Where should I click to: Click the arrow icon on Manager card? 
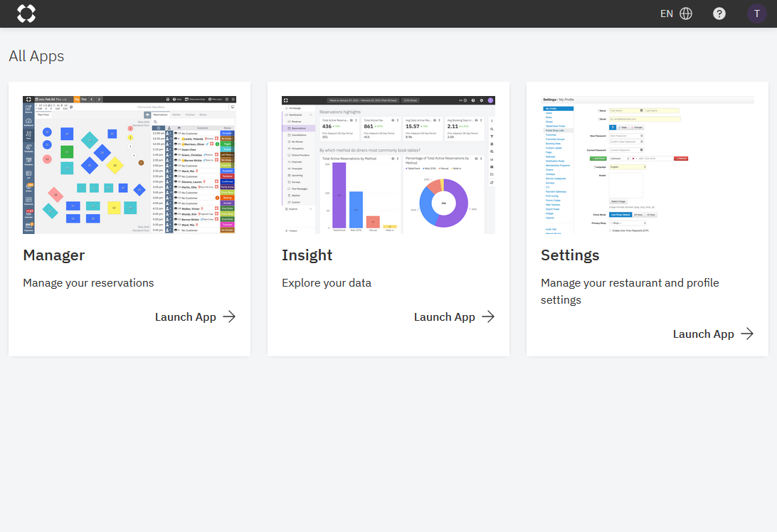pos(229,317)
